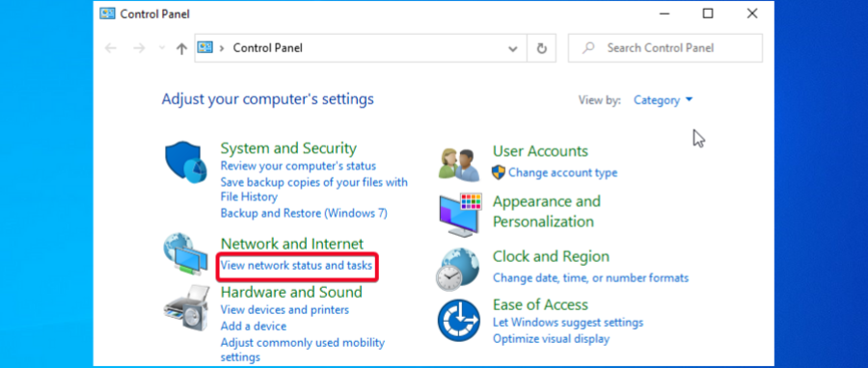
Task: Click the Search Control Panel field
Action: point(665,48)
